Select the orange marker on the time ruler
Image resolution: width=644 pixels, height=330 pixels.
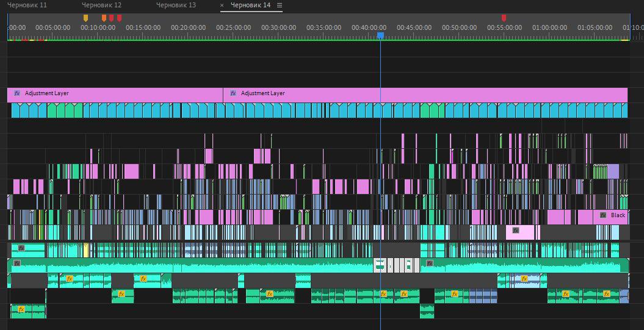[x=104, y=18]
